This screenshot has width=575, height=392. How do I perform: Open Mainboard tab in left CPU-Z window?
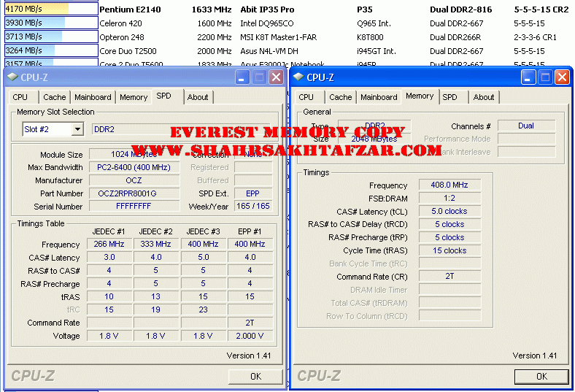pos(93,97)
